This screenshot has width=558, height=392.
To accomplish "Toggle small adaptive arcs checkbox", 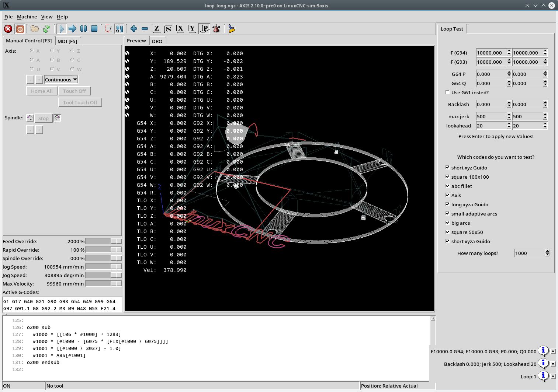I will [x=447, y=214].
